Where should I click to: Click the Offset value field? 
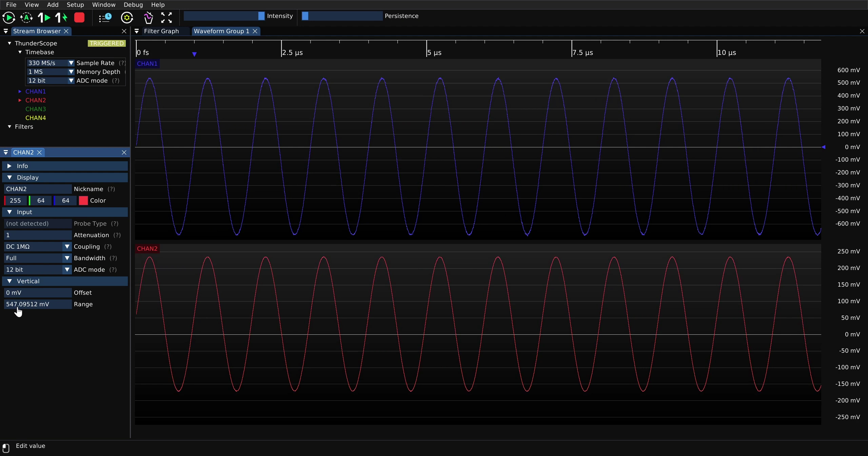[38, 293]
